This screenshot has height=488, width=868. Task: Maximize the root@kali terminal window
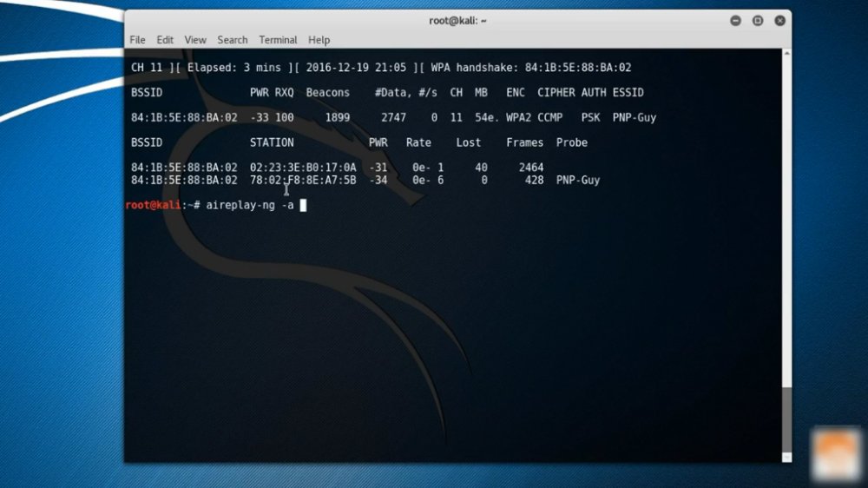point(757,21)
